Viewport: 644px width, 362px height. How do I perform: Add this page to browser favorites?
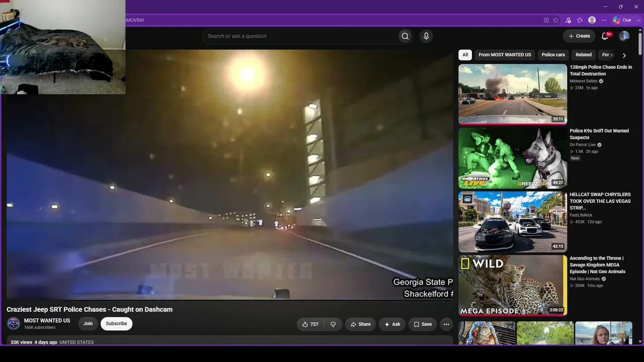(x=556, y=20)
